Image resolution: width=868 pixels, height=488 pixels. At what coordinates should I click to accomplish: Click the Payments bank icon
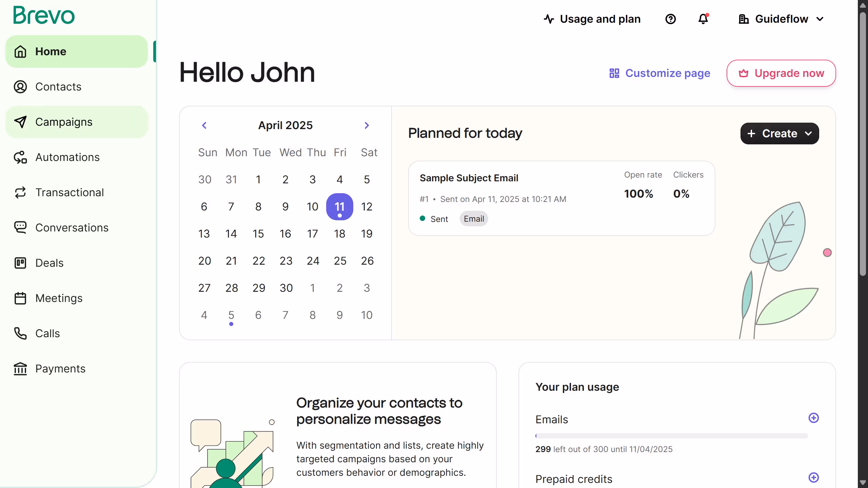20,369
